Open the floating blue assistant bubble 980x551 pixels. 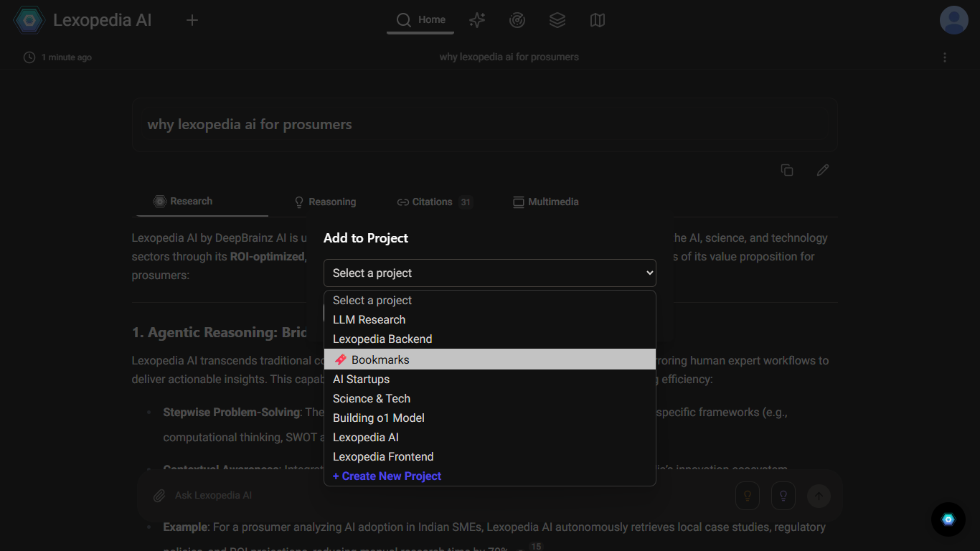pos(948,519)
